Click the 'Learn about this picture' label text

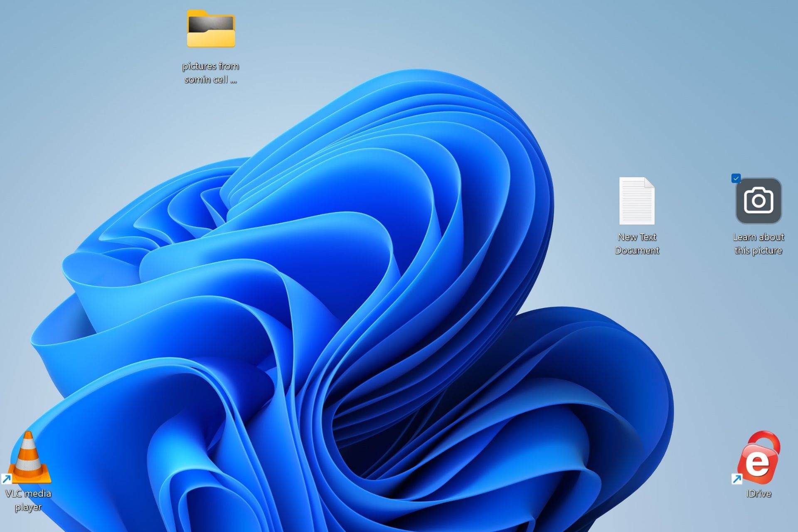coord(759,244)
